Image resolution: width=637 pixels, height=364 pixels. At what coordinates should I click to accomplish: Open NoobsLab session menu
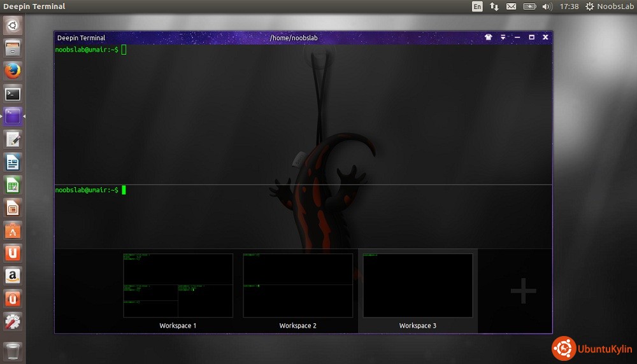pos(608,6)
